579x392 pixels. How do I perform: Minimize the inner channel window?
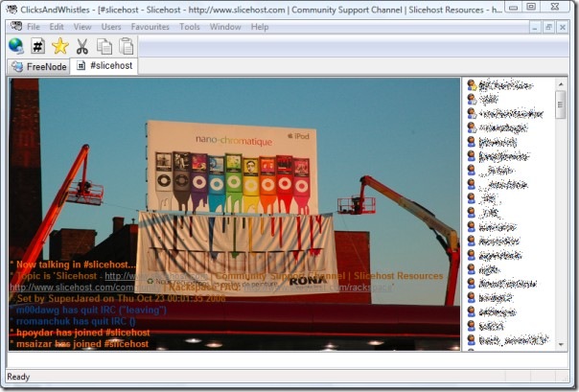534,27
